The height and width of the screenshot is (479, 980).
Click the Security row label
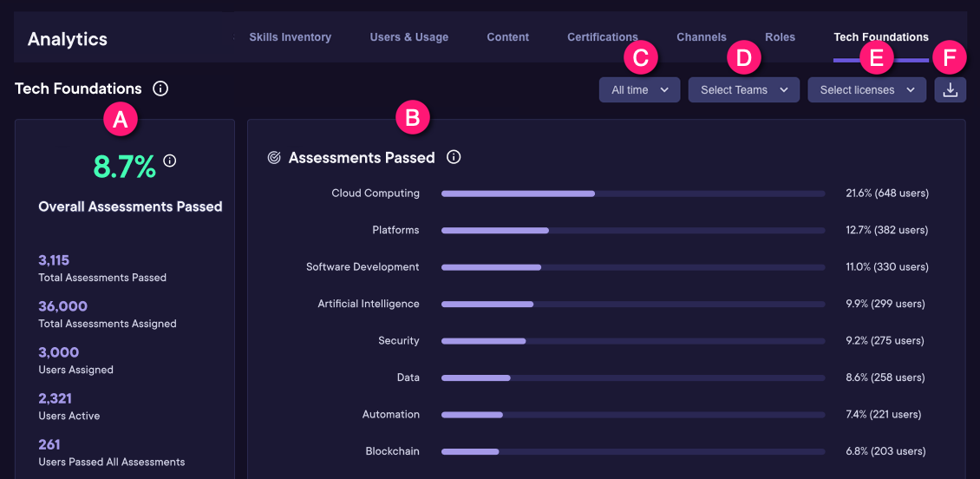click(x=398, y=341)
